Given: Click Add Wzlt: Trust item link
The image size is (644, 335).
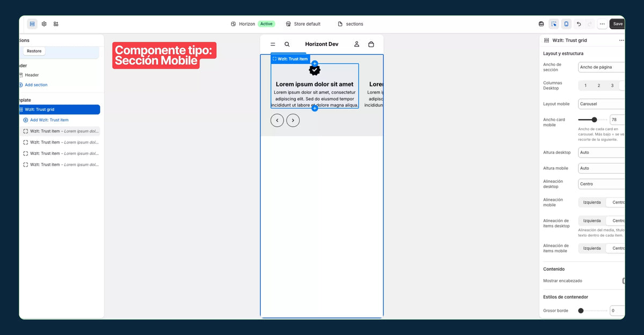Looking at the screenshot, I should 49,120.
